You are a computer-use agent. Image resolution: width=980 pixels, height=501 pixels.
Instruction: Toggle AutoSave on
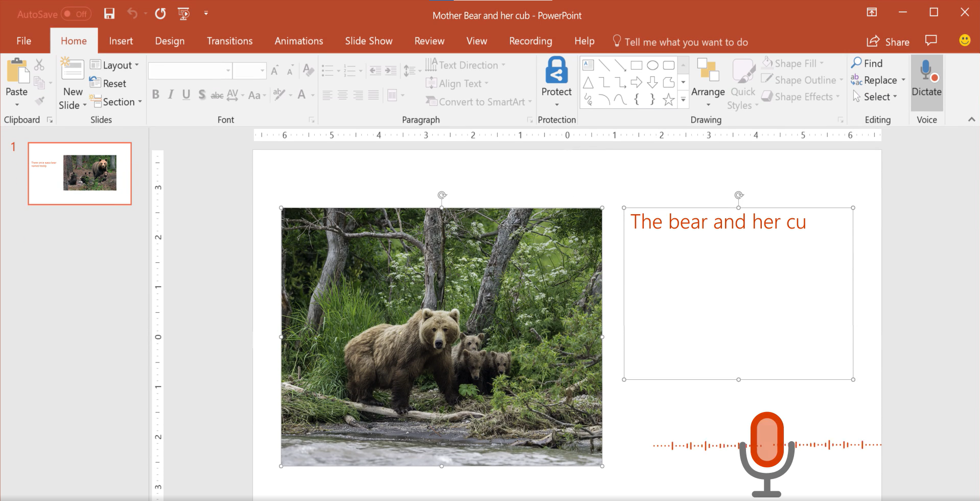(76, 14)
